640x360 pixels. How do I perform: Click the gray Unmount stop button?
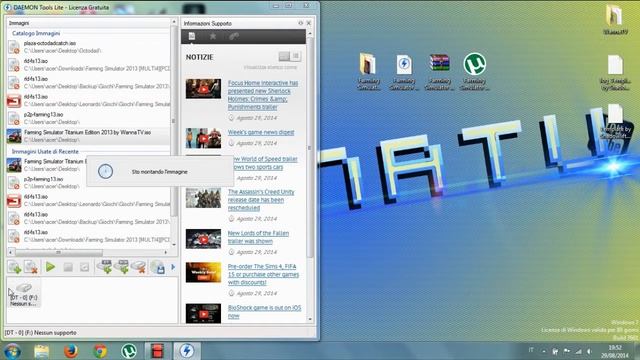[x=68, y=267]
